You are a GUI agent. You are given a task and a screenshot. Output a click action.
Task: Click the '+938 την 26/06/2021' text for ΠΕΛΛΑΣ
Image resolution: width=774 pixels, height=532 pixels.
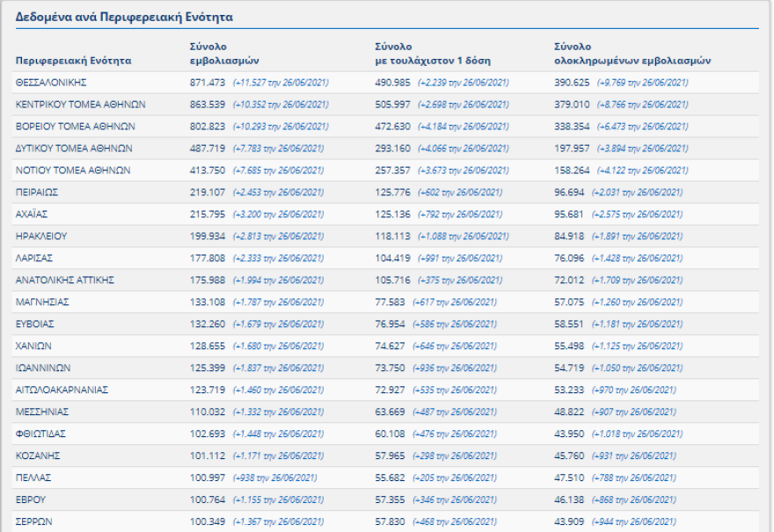click(x=274, y=478)
